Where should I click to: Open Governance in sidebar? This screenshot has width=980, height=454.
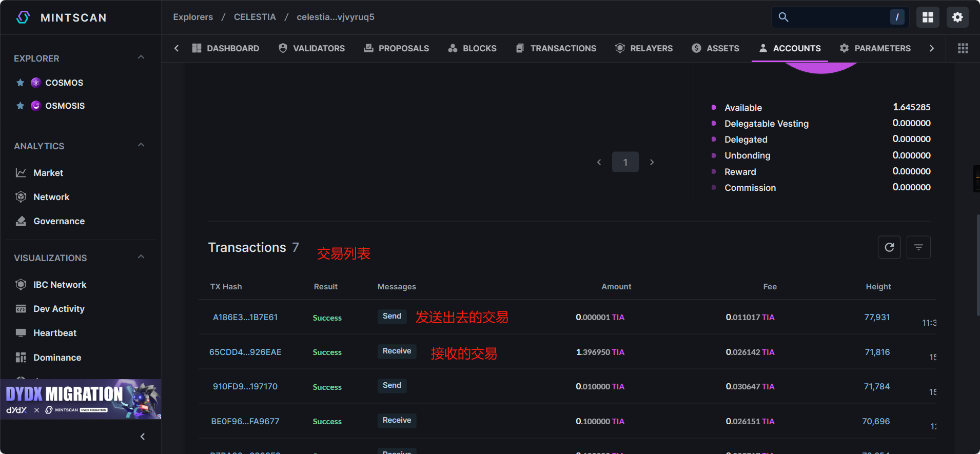coord(59,221)
